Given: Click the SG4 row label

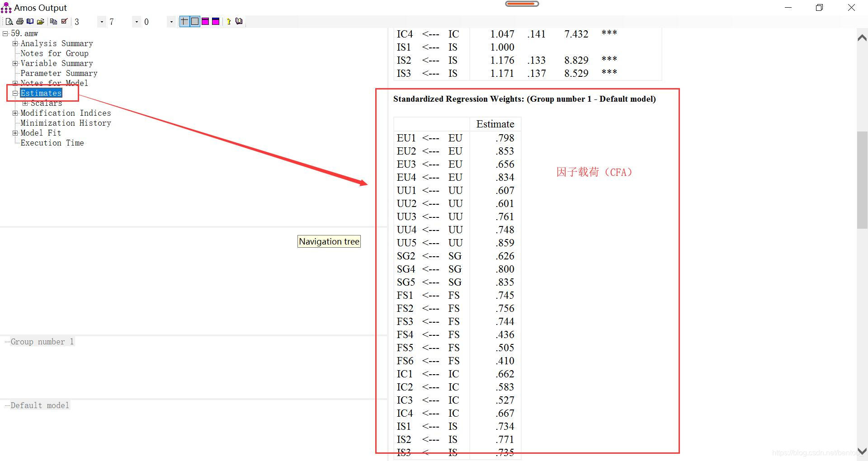Looking at the screenshot, I should 406,269.
